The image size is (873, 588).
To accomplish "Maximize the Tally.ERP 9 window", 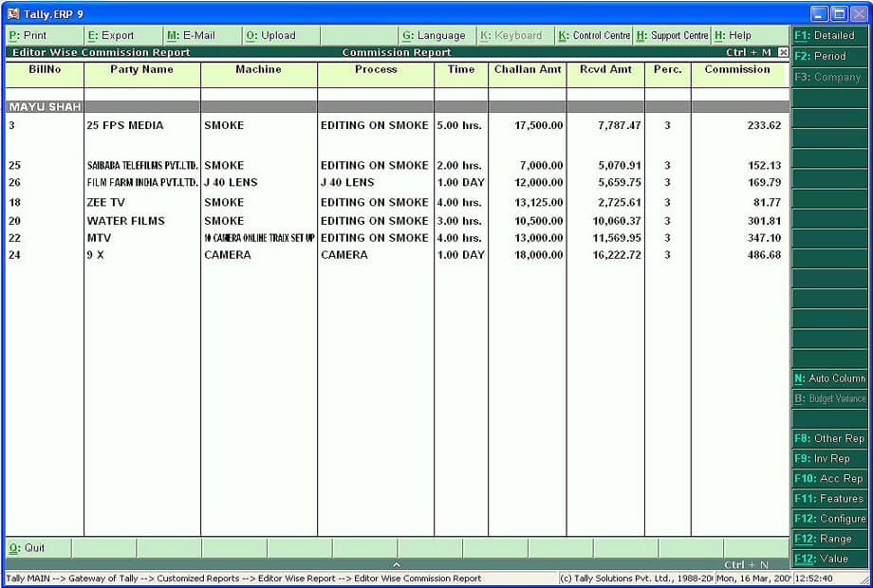I will coord(839,13).
